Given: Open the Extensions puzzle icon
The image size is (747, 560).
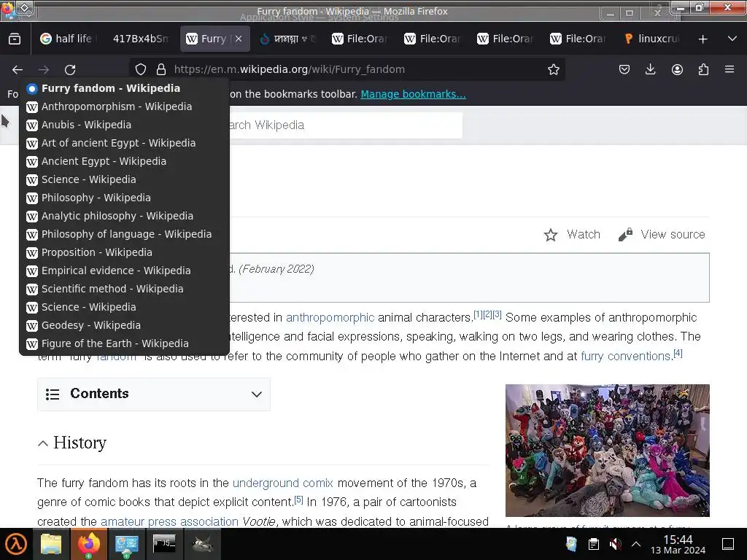Looking at the screenshot, I should pyautogui.click(x=703, y=69).
